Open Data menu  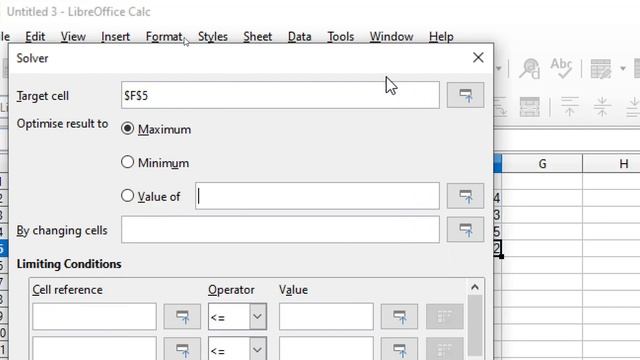coord(300,37)
